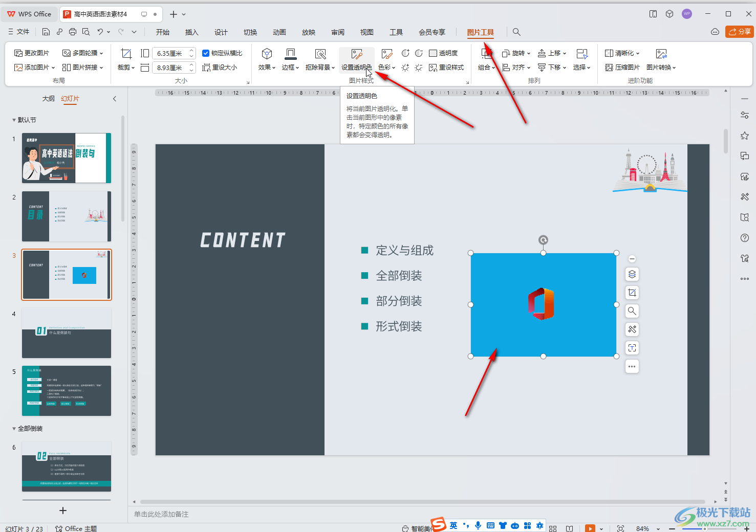The height and width of the screenshot is (532, 756).
Task: Click the layers icon beside the selected image
Action: [x=632, y=274]
